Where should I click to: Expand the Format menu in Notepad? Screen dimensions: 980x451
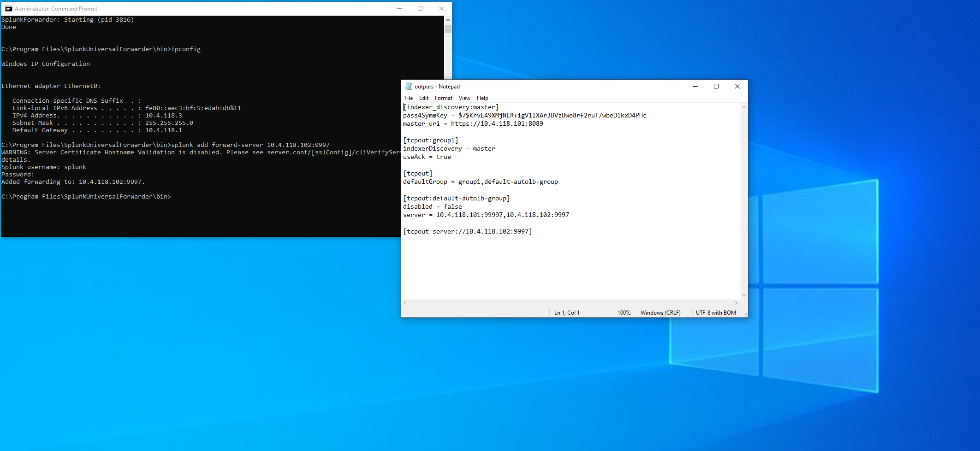[x=443, y=98]
